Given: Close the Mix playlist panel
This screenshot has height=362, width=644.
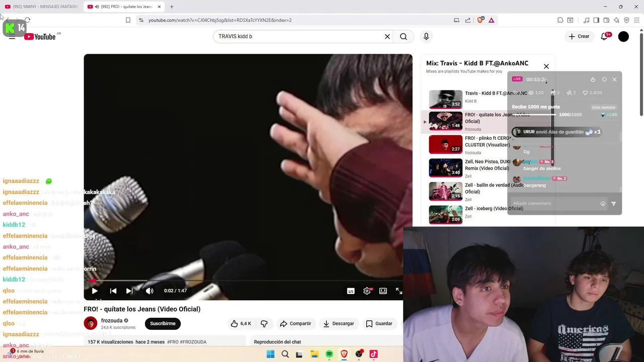Looking at the screenshot, I should coord(546,66).
